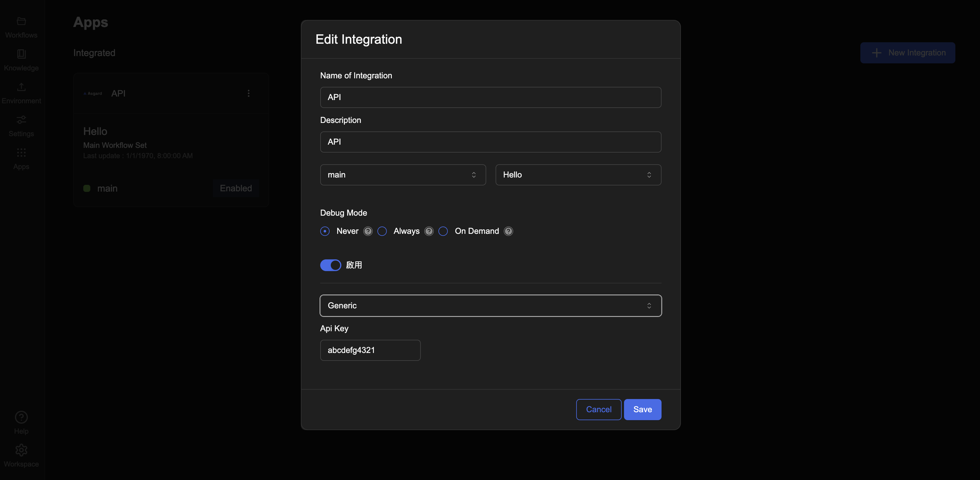This screenshot has height=480, width=980.
Task: Open Help question mark icon
Action: pos(21,417)
